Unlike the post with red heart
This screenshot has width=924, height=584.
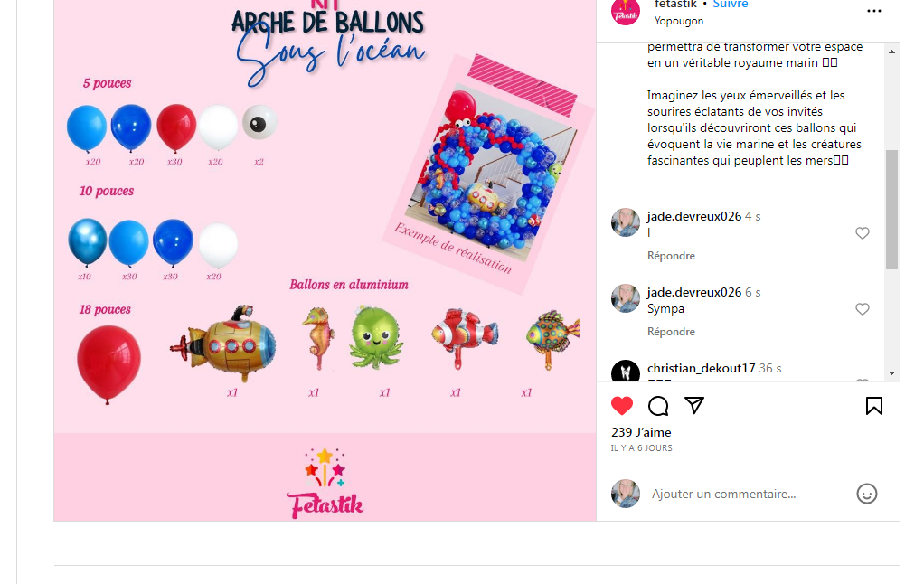pos(622,405)
